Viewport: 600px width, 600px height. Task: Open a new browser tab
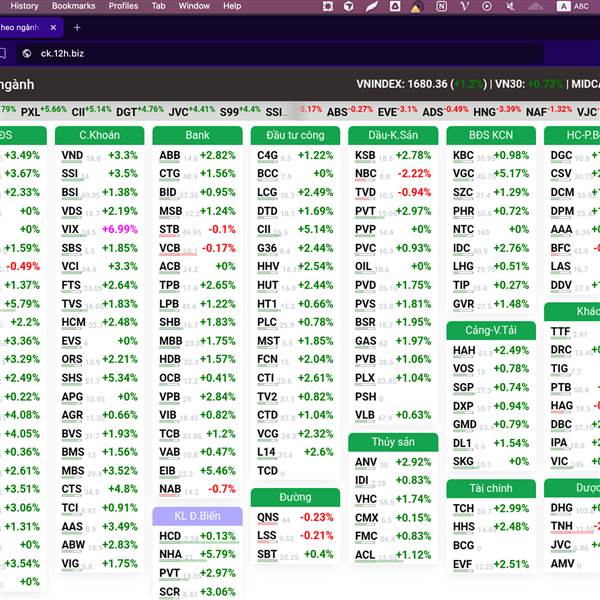77,28
